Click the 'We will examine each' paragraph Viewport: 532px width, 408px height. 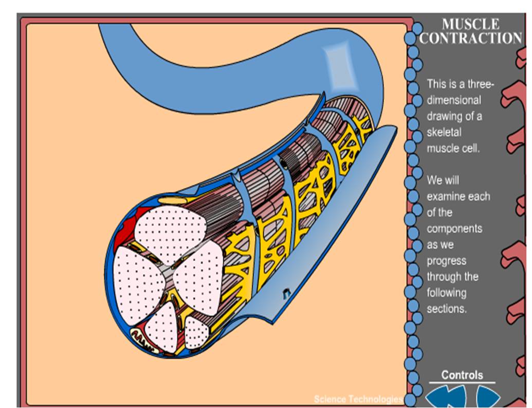(x=457, y=245)
